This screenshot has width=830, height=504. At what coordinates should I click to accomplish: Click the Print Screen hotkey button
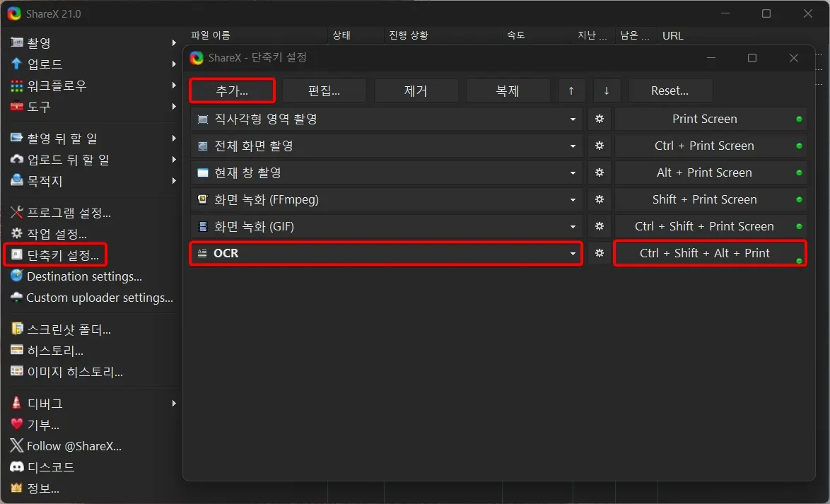(711, 119)
